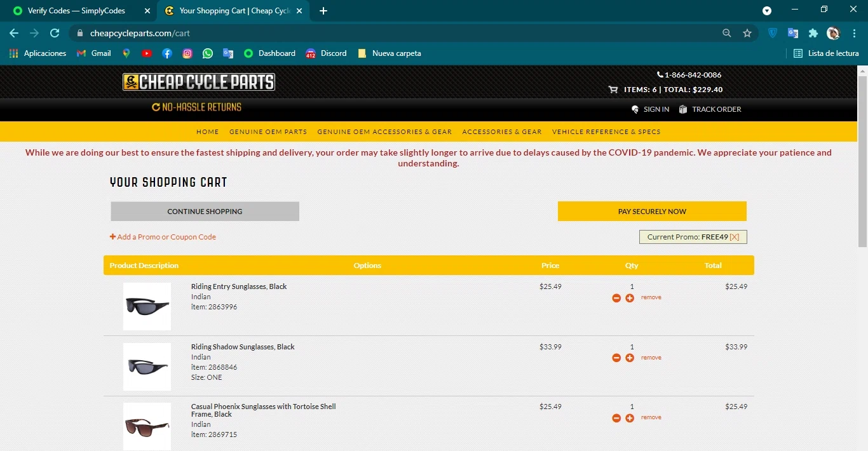This screenshot has height=451, width=868.
Task: Open ACCESSORIES & GEAR menu
Action: [x=502, y=131]
